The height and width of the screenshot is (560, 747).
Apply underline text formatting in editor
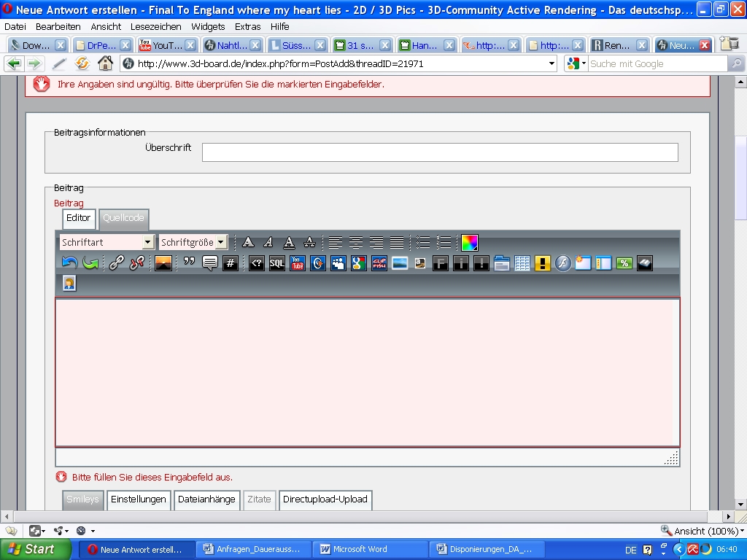click(289, 242)
